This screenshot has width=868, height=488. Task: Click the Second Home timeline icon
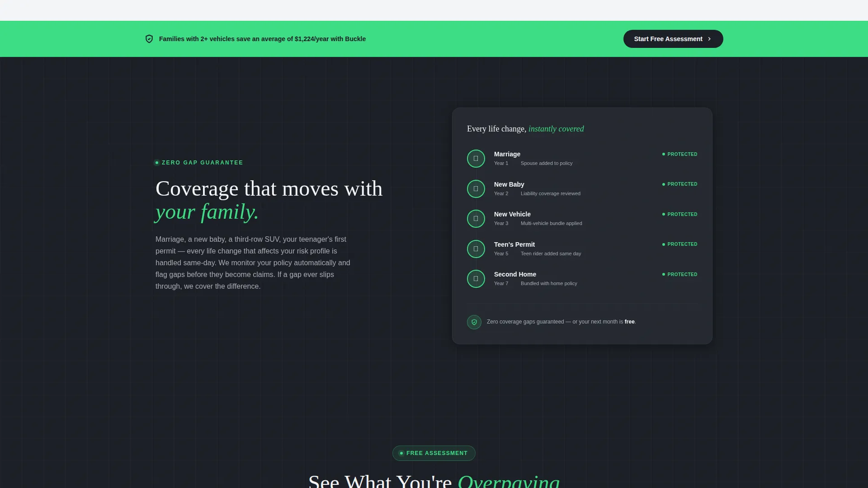coord(476,279)
